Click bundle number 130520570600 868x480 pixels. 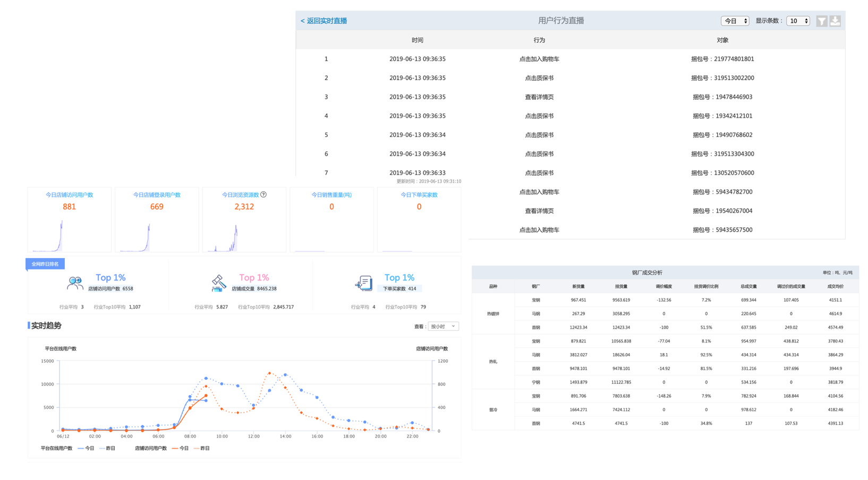[x=734, y=173]
